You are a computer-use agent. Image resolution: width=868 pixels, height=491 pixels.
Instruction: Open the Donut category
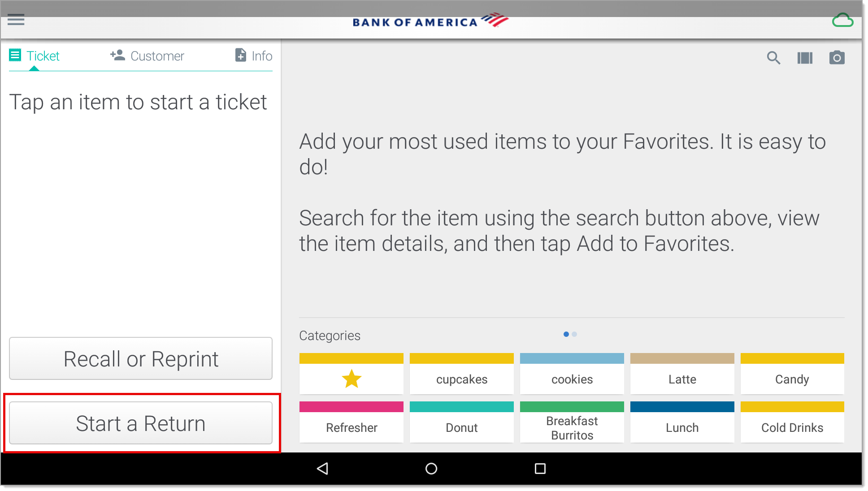point(462,422)
